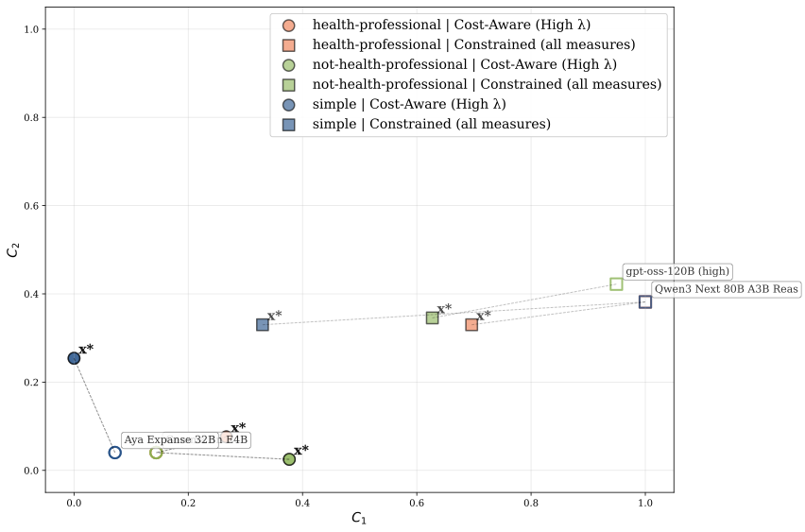This screenshot has width=805, height=532.
Task: Click the gpt-oss-120B (high) annotation label
Action: (x=677, y=271)
